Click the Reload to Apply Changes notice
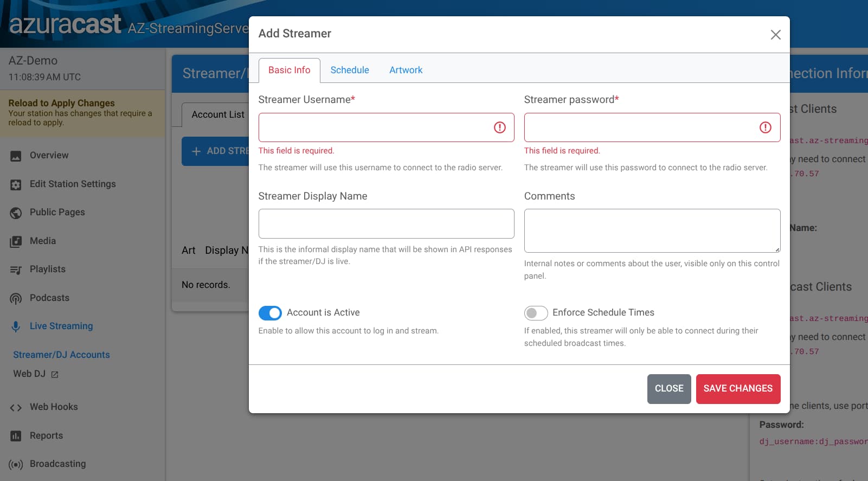 pos(82,112)
